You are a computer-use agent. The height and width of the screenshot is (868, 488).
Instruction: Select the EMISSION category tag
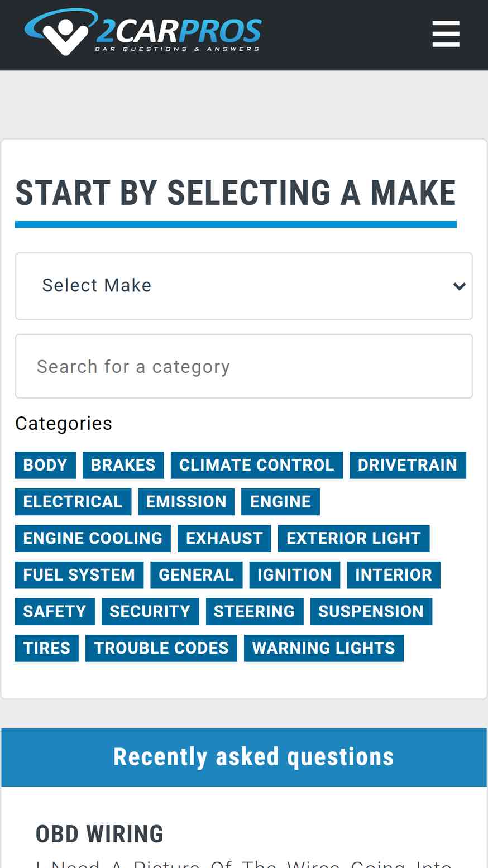(x=186, y=502)
